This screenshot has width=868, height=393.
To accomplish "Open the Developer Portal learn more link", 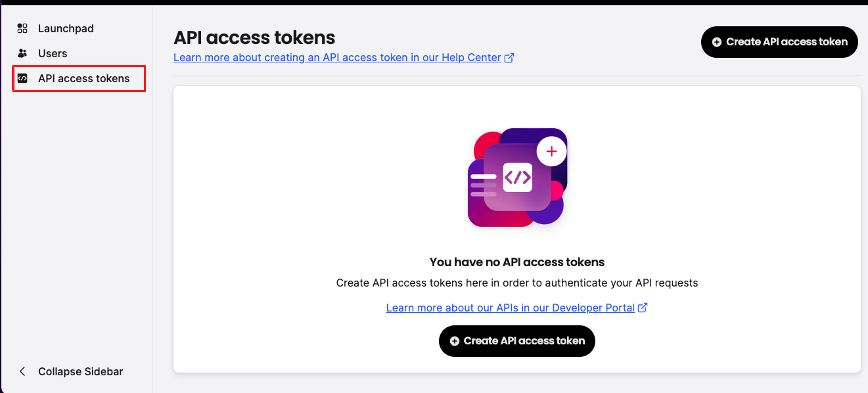I will 510,308.
